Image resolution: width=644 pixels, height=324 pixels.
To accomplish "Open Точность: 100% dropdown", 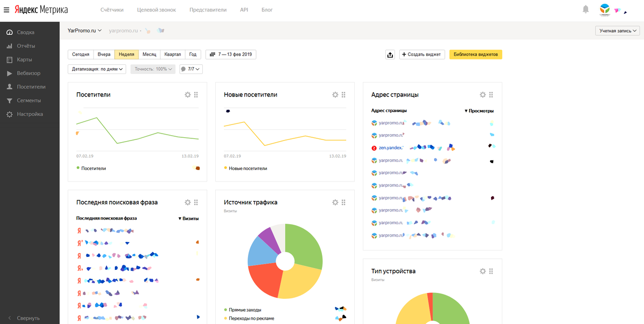I will click(153, 69).
